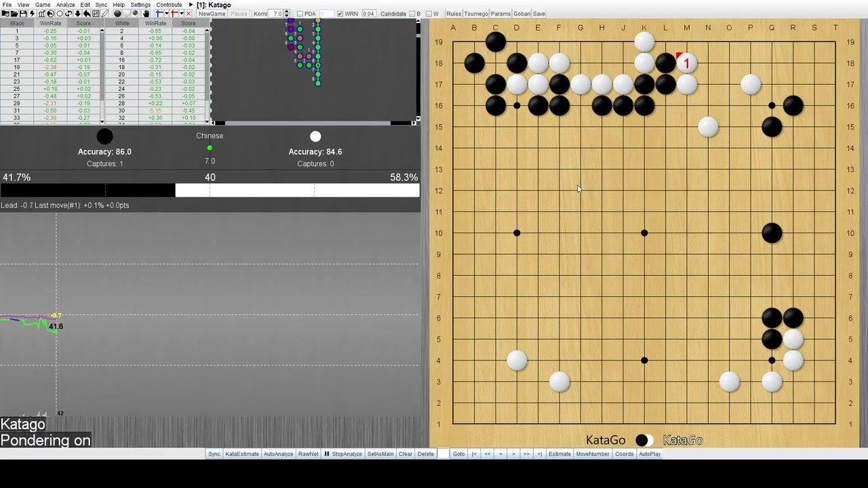Screen dimensions: 868x488
Task: Click the Goban button
Action: [x=521, y=14]
